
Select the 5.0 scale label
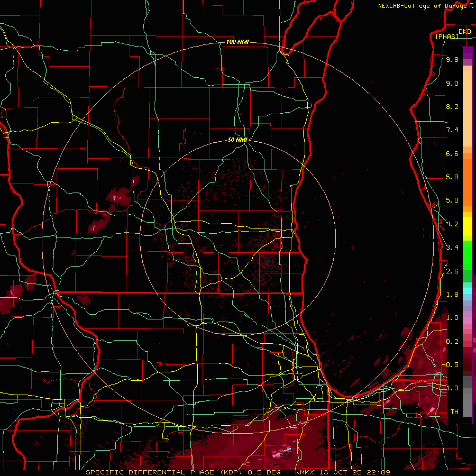[x=452, y=200]
